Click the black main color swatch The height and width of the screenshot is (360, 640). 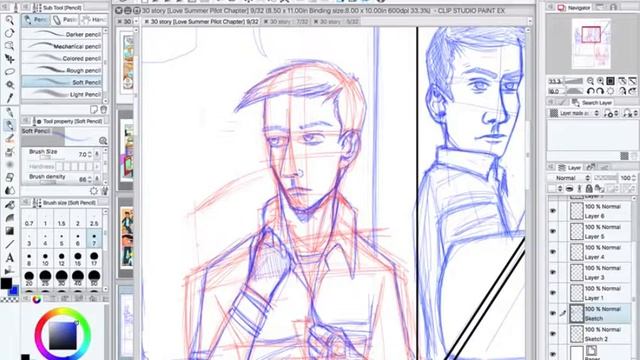tap(6, 283)
